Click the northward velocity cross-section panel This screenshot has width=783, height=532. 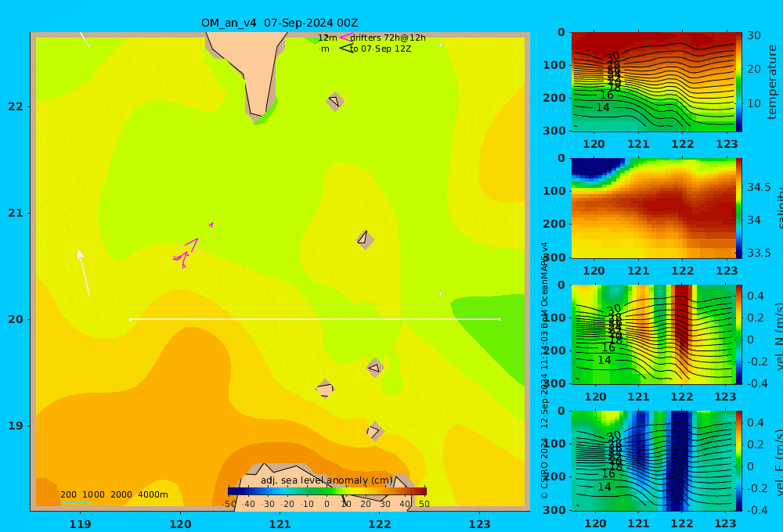coord(653,334)
